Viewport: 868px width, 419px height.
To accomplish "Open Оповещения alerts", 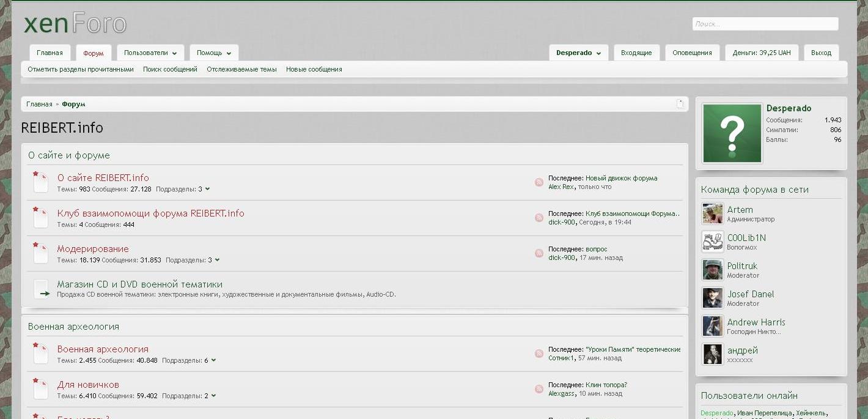I will point(692,53).
